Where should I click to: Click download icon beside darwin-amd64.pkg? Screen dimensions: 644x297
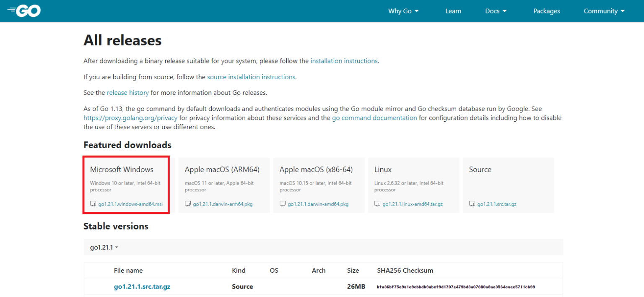point(283,204)
